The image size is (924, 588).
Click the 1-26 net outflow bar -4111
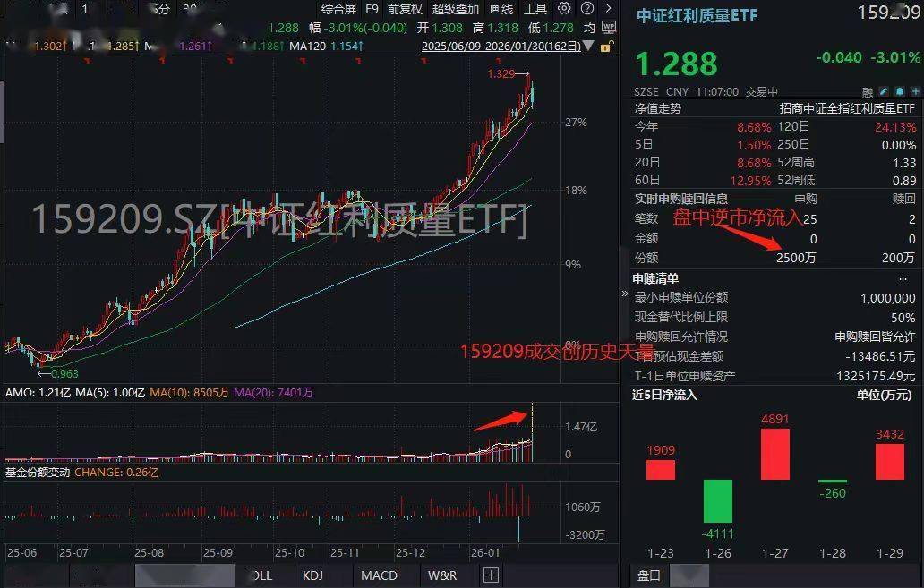pos(718,501)
